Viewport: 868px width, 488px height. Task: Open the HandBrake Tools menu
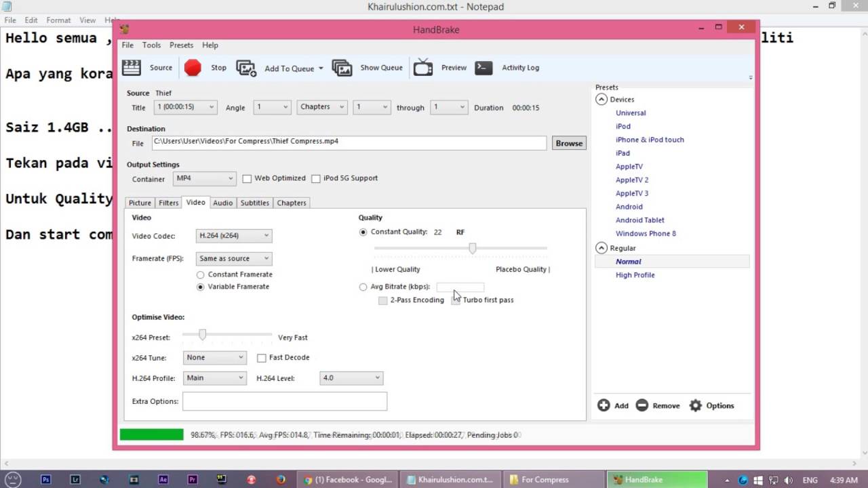tap(151, 45)
